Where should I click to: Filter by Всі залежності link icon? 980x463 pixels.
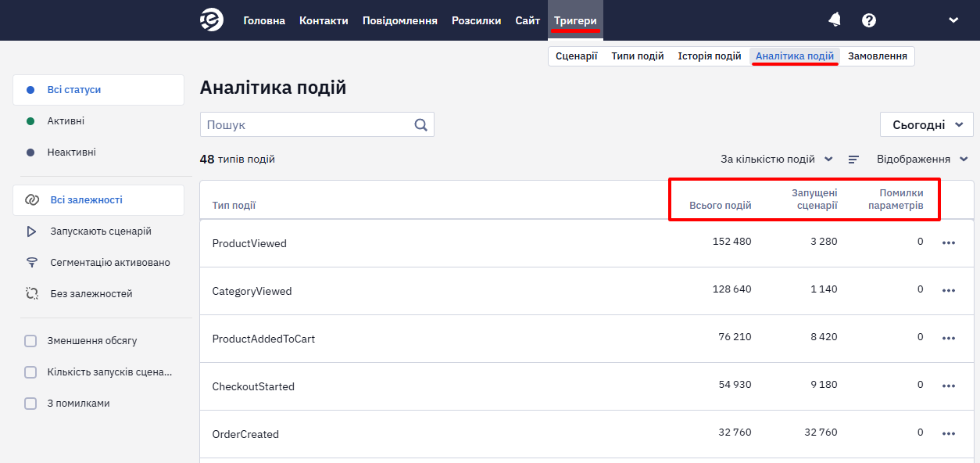tap(32, 200)
